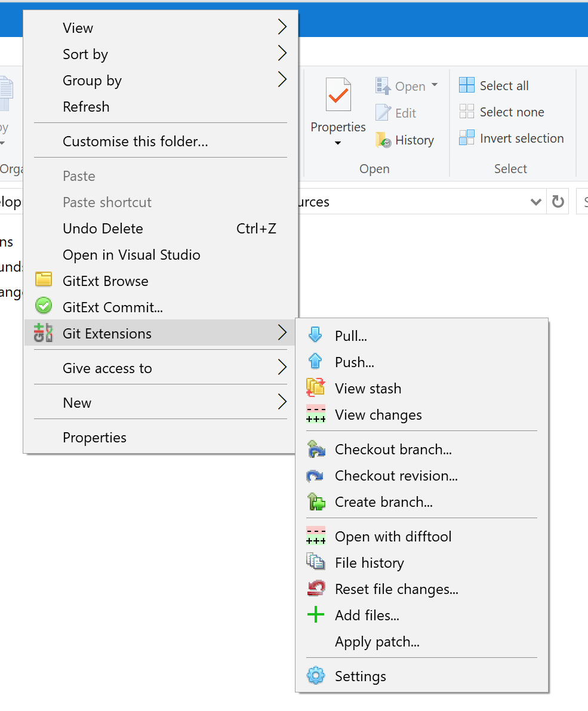Select the Checkout branch icon
Image resolution: width=588 pixels, height=711 pixels.
pos(315,448)
